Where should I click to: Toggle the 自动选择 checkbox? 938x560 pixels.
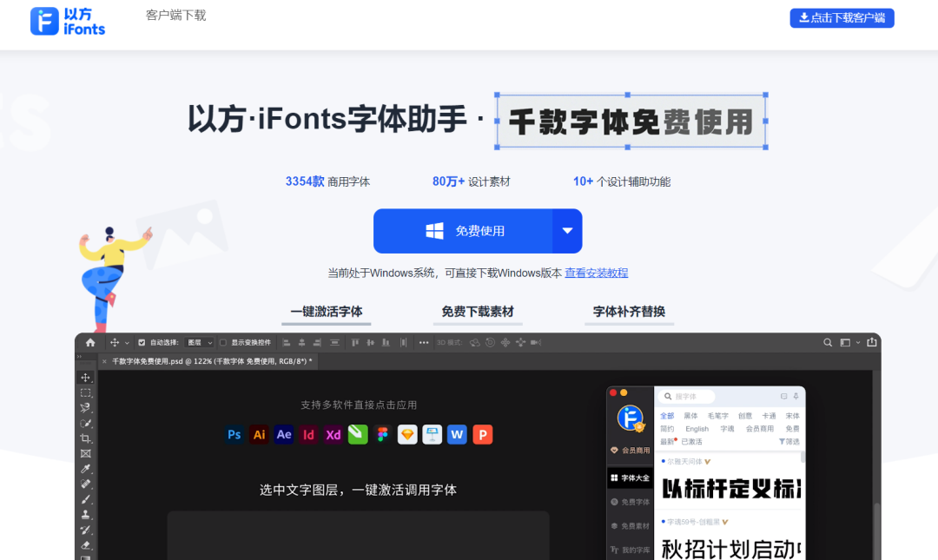(142, 343)
